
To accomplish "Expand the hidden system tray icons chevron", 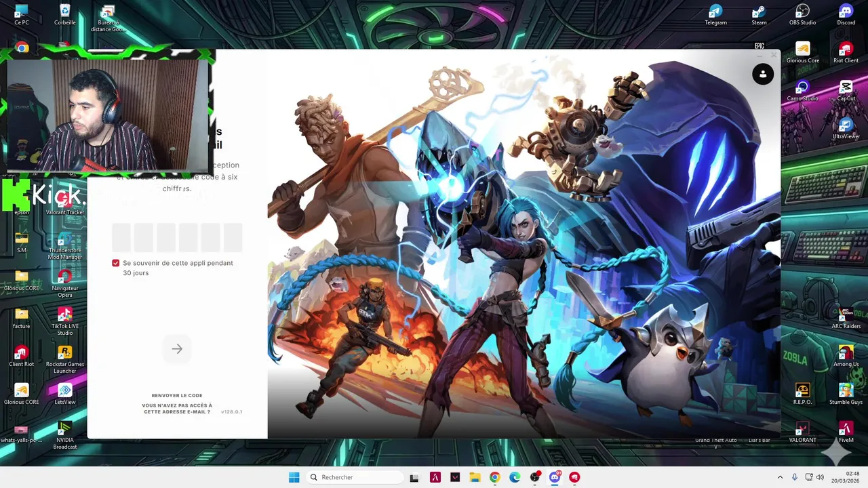I will click(x=780, y=477).
